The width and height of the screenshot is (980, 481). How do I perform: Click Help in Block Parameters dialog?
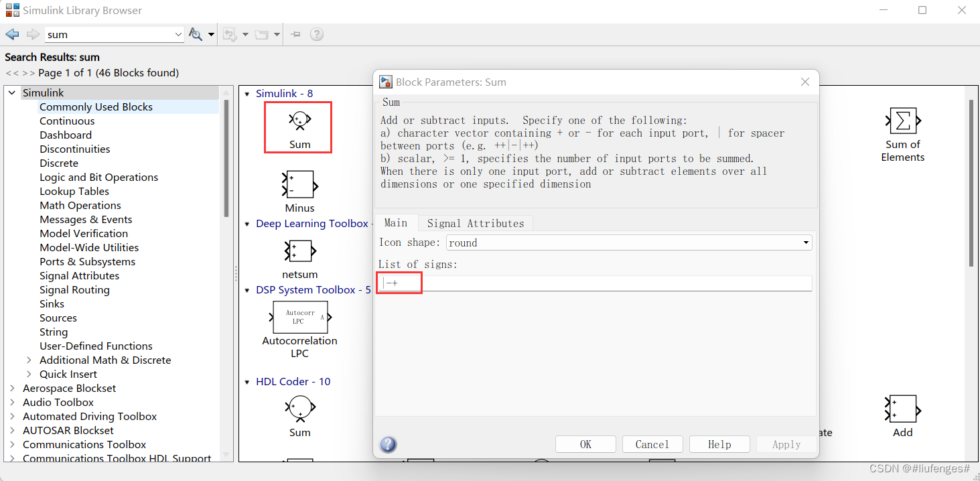click(x=719, y=444)
